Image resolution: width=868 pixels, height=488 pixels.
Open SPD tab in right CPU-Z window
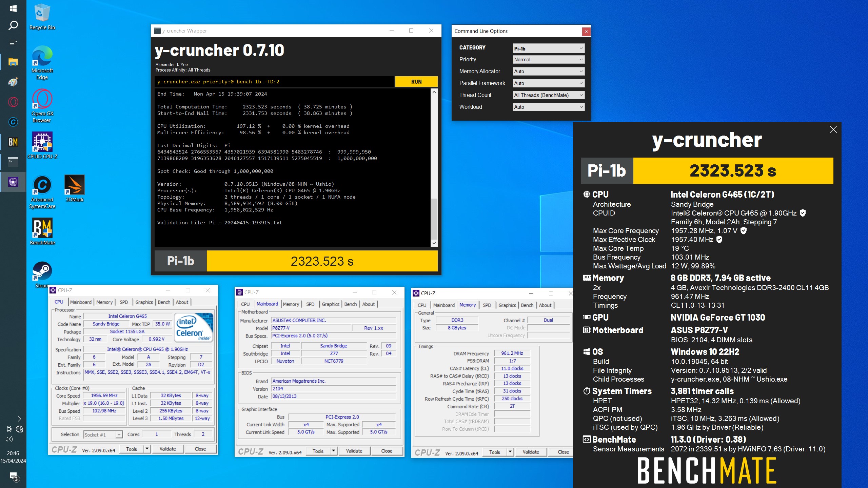(x=487, y=305)
